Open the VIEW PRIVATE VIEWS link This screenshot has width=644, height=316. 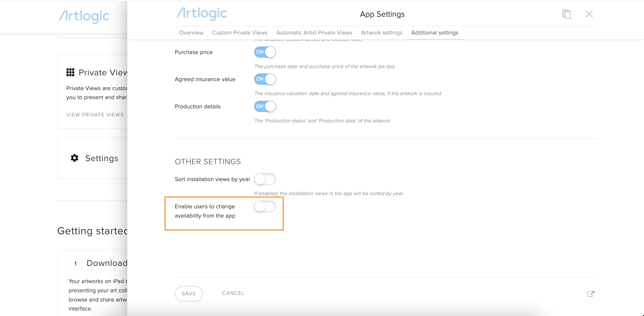pyautogui.click(x=95, y=115)
